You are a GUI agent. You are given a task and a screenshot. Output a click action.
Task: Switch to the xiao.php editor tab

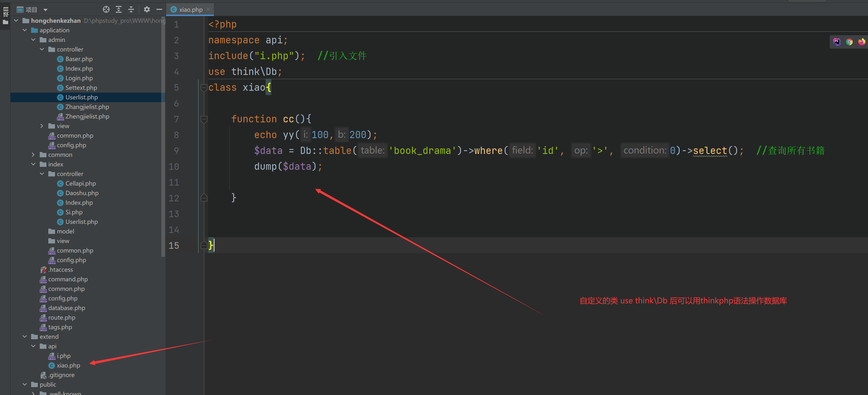click(190, 9)
